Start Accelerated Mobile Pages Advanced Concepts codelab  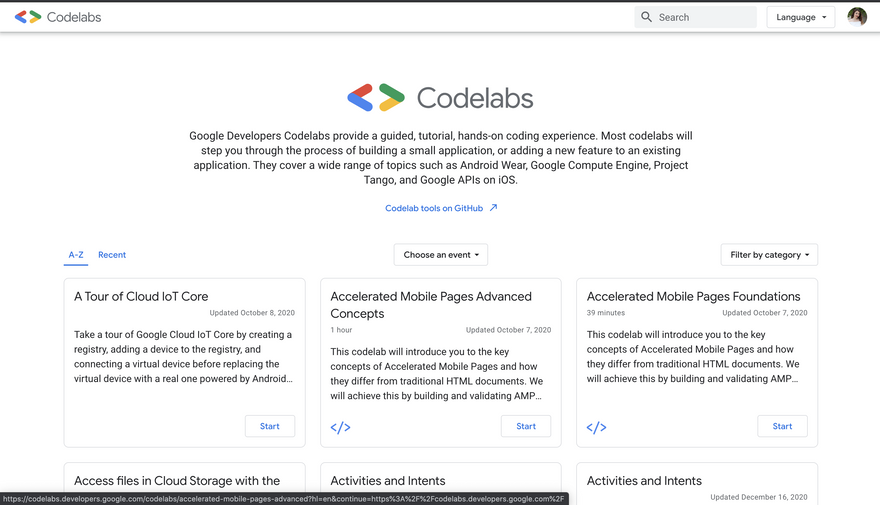[x=525, y=426]
